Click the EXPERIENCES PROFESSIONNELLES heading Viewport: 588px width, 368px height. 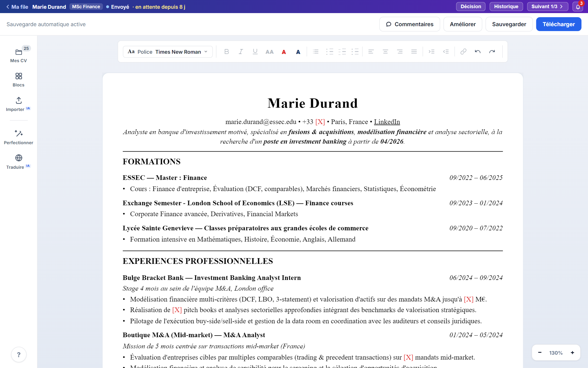pyautogui.click(x=198, y=261)
